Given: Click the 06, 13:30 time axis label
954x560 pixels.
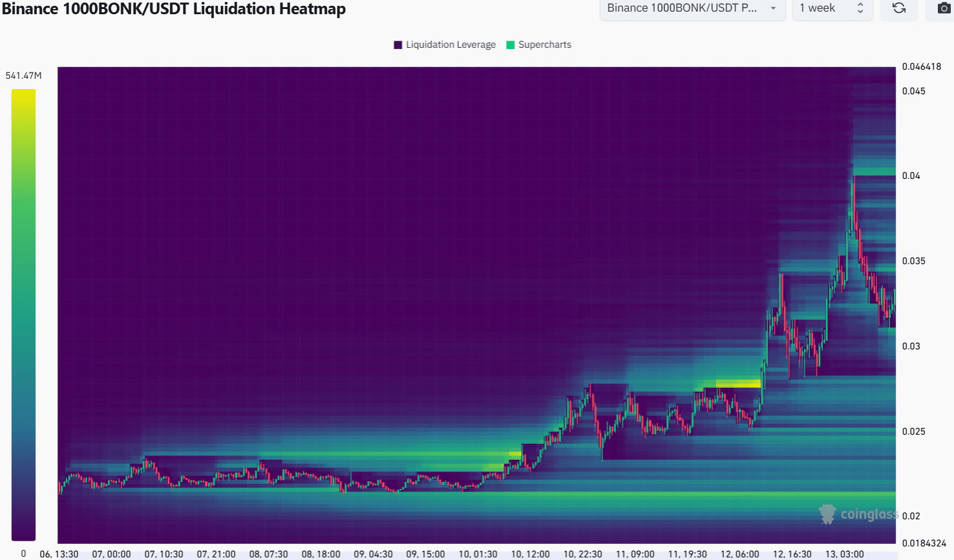Looking at the screenshot, I should [59, 554].
